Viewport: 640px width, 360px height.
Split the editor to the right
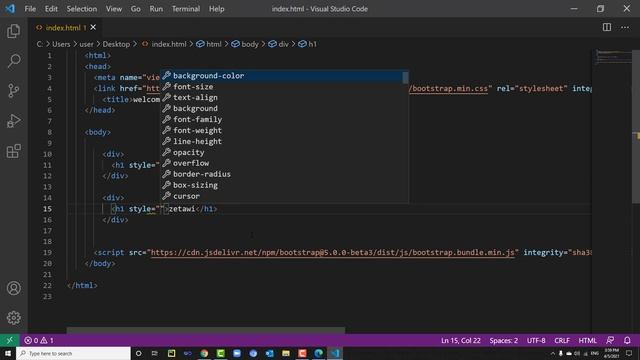point(607,27)
